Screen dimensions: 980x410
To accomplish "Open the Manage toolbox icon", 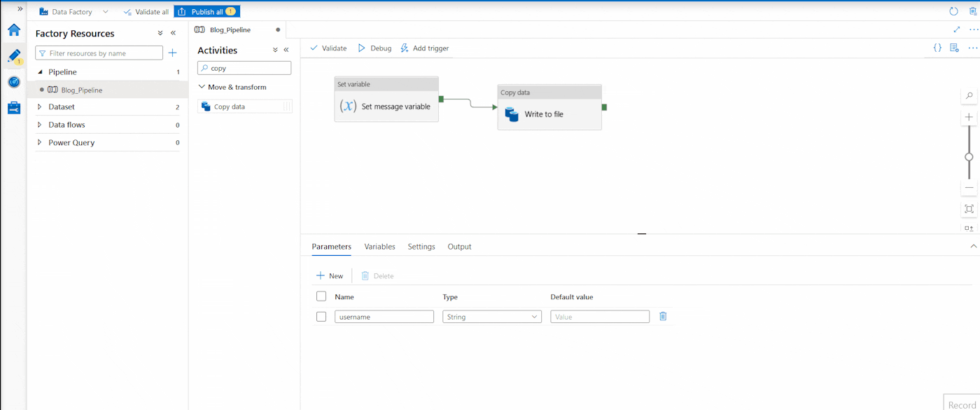I will pyautogui.click(x=14, y=108).
